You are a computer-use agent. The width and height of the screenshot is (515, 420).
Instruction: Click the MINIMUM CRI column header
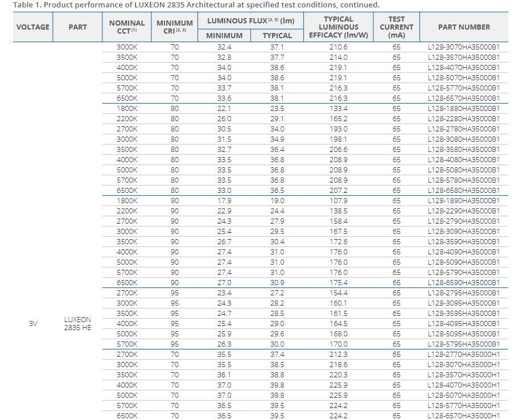click(x=174, y=27)
